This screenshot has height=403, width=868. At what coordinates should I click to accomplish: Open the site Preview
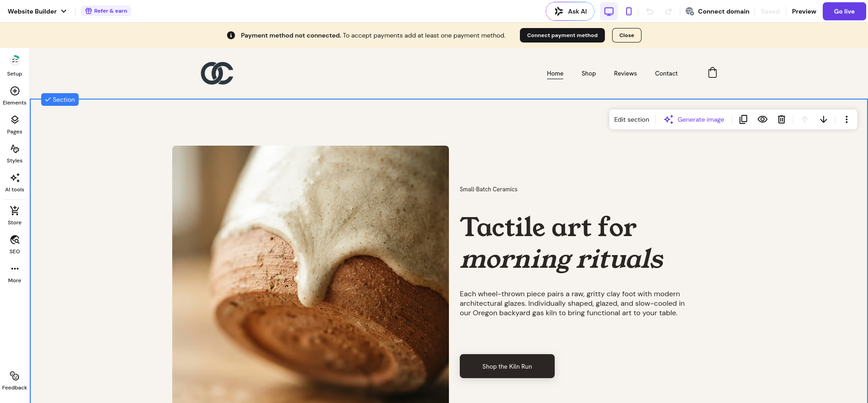tap(804, 11)
